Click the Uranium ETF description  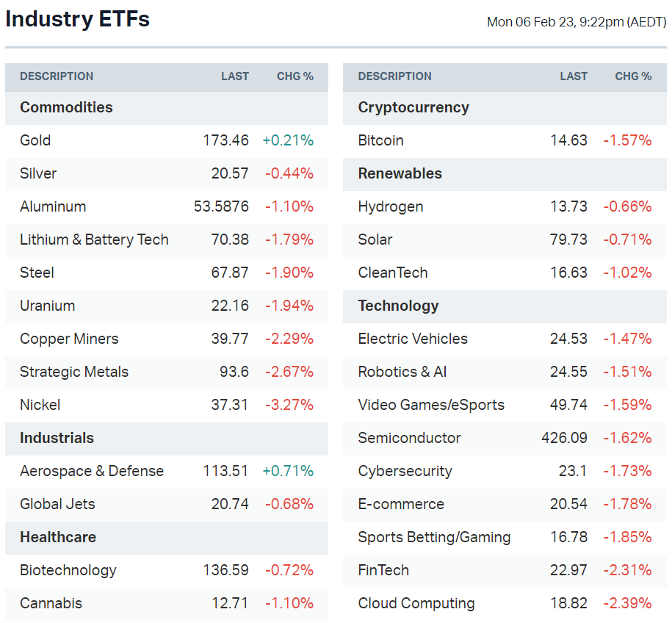pyautogui.click(x=48, y=306)
